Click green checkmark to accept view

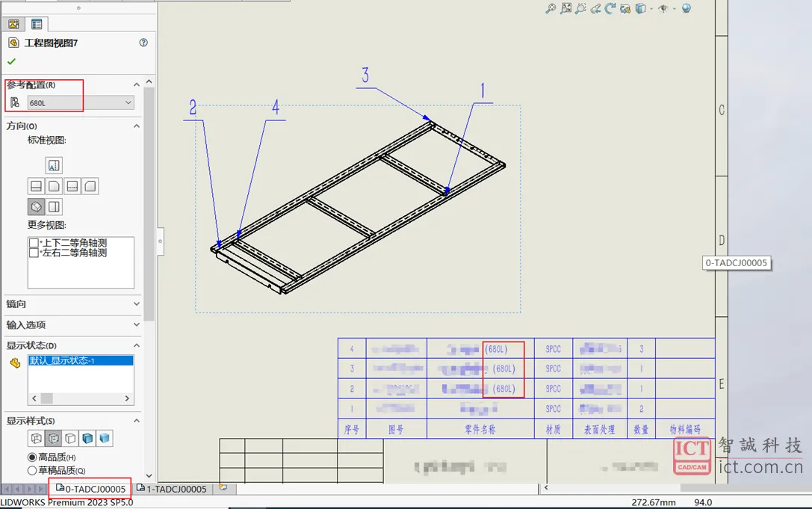click(x=11, y=61)
